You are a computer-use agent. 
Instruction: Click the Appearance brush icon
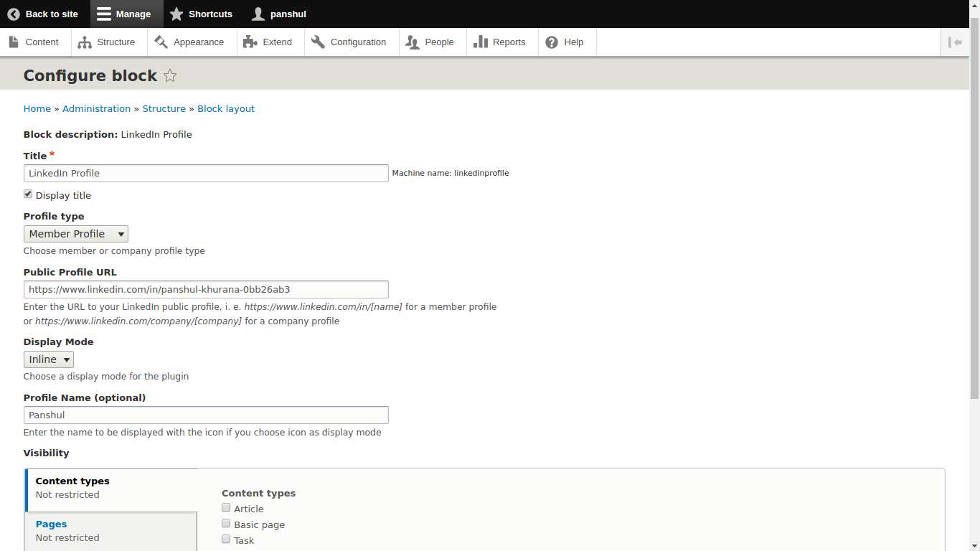[161, 42]
